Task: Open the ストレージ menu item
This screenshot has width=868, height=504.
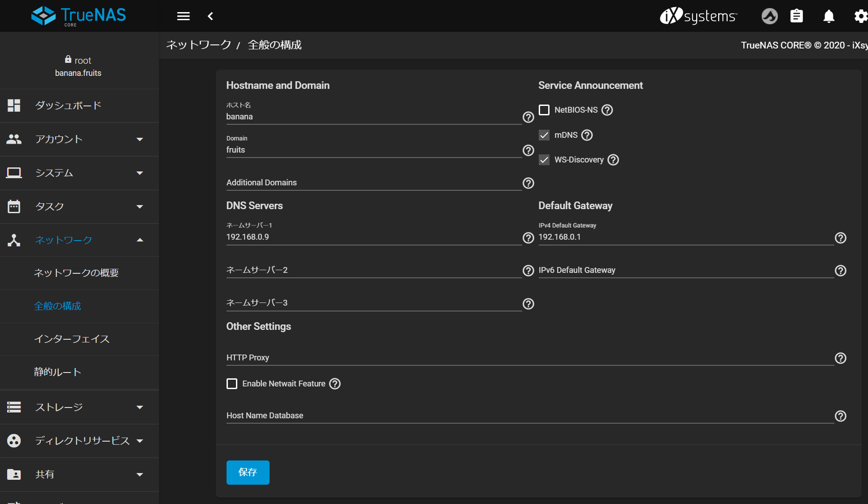Action: [x=79, y=408]
